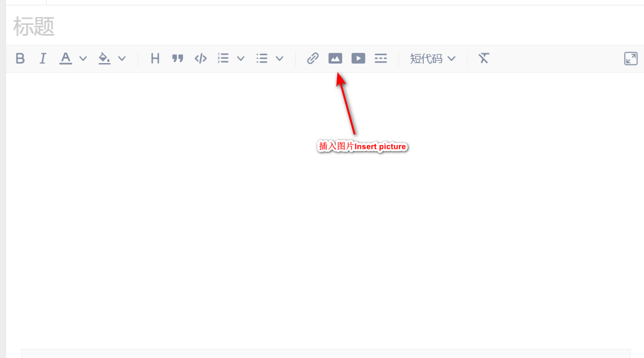Expand the font color dropdown arrow
This screenshot has width=644, height=358.
pos(83,59)
